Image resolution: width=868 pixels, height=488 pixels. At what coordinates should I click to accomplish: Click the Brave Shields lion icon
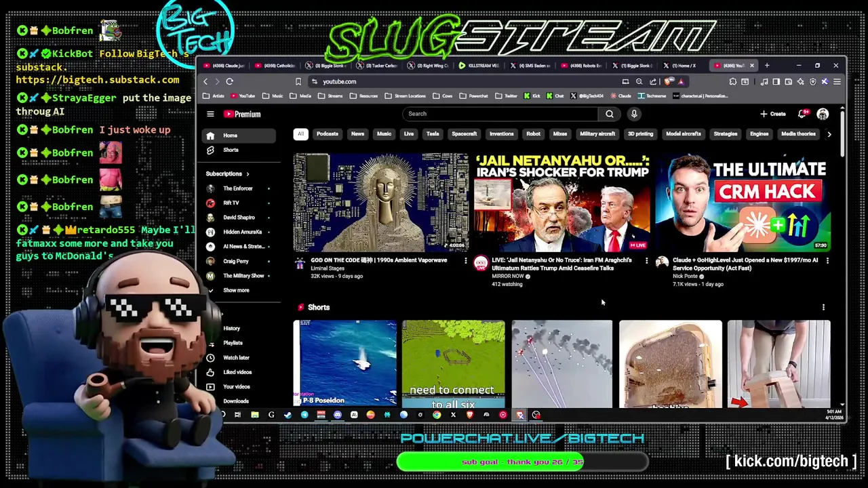669,81
